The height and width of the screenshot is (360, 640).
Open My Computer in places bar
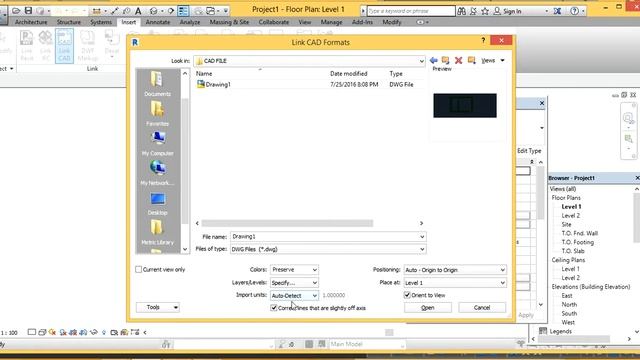157,143
